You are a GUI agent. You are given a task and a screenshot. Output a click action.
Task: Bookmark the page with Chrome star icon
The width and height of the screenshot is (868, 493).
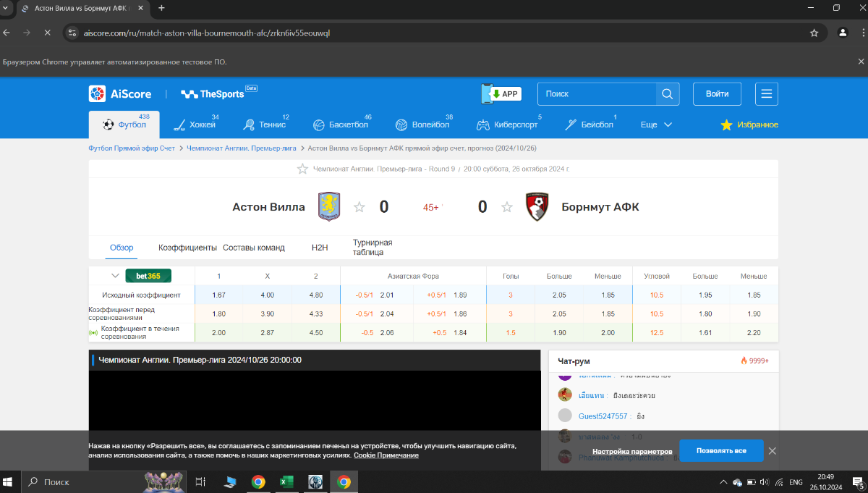[814, 33]
